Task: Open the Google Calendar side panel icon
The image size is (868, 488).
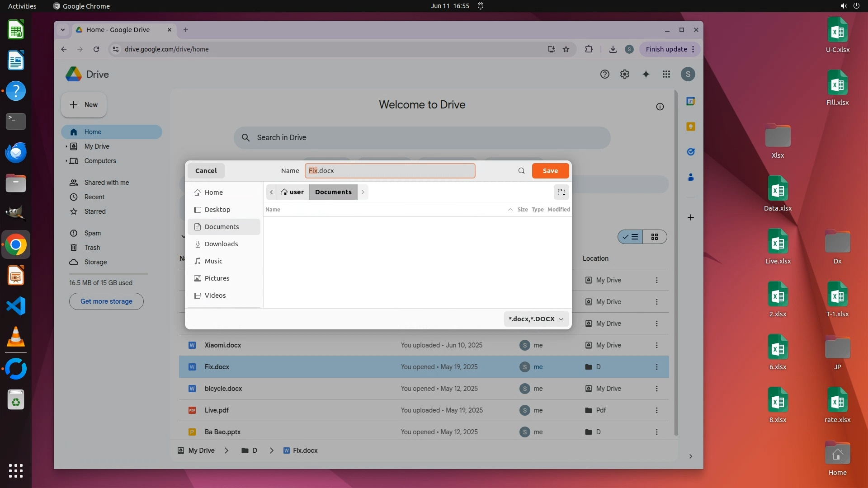Action: click(690, 101)
